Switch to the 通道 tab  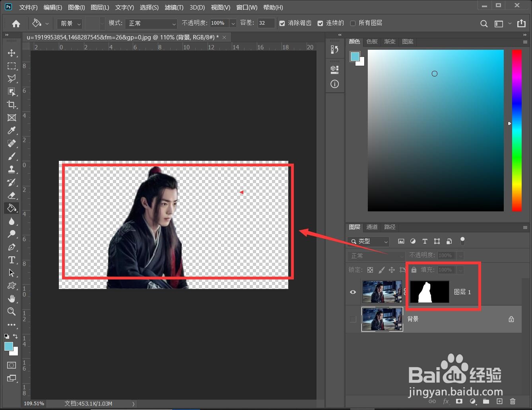tap(372, 227)
